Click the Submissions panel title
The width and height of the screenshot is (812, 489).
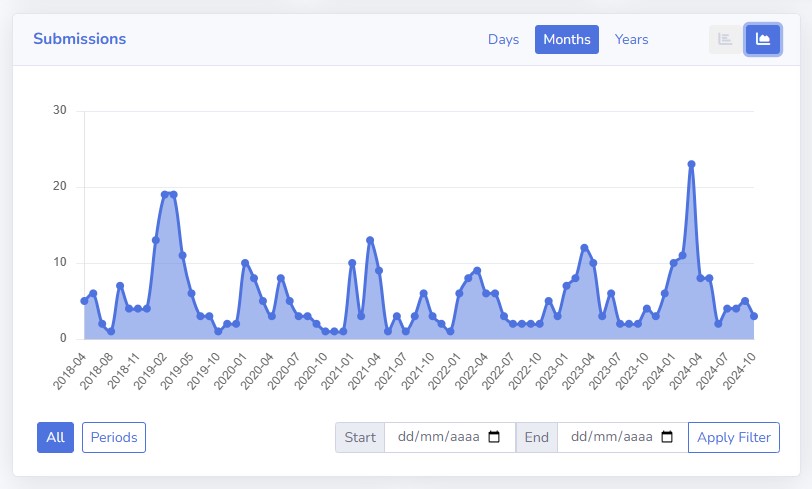(80, 39)
